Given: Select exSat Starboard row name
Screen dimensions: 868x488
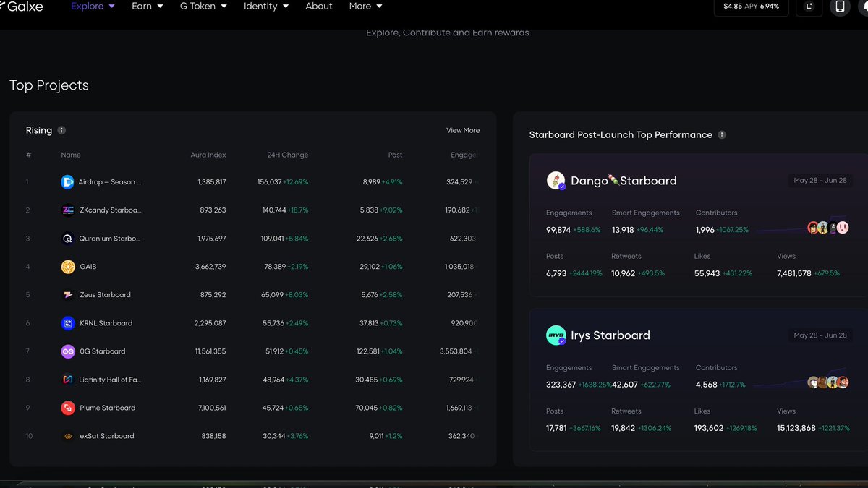Looking at the screenshot, I should tap(106, 436).
